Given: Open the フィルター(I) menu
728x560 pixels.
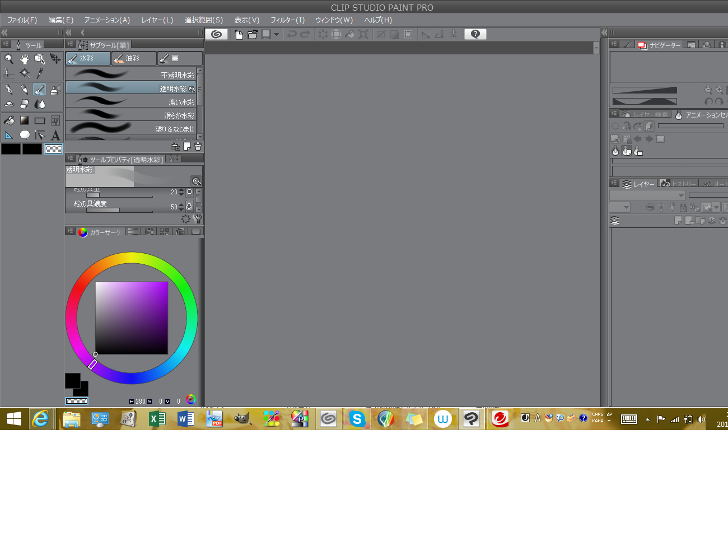Looking at the screenshot, I should tap(287, 20).
